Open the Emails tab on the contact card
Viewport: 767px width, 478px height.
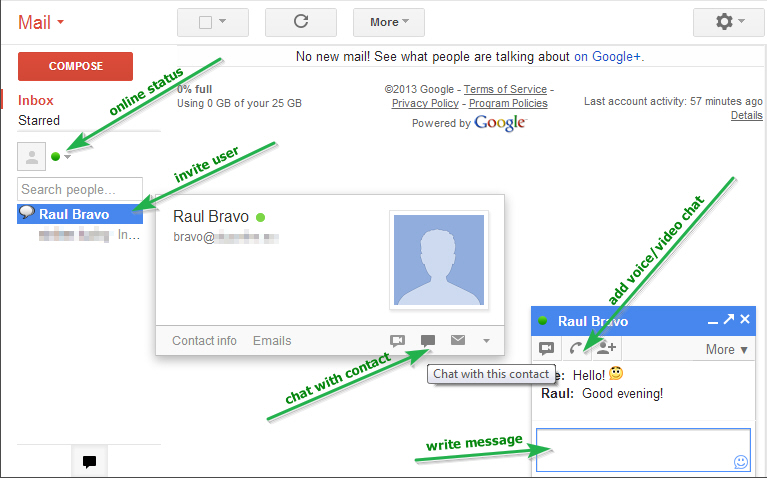[x=272, y=341]
